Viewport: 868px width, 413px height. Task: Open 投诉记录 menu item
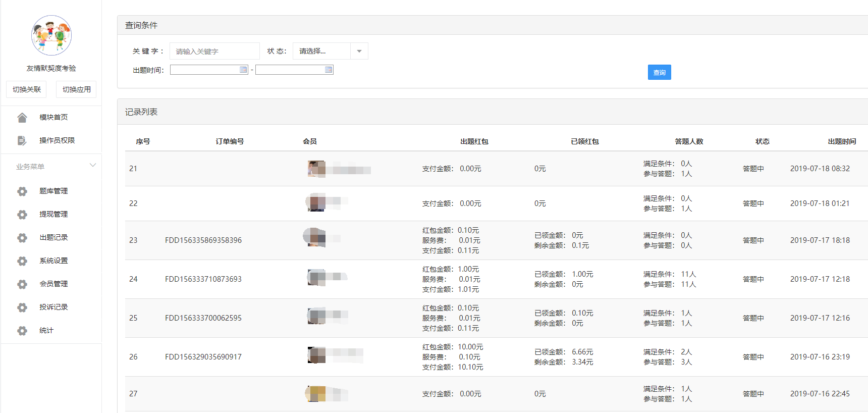(x=53, y=307)
